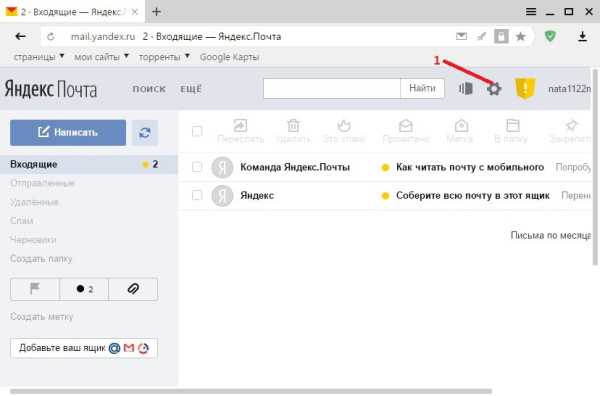Click the Метка label icon
The image size is (600, 396).
[461, 125]
